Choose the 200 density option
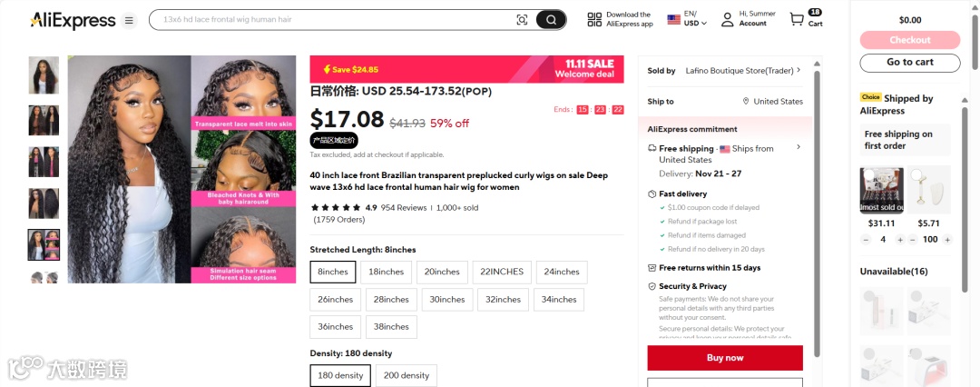This screenshot has height=387, width=980. [x=406, y=375]
